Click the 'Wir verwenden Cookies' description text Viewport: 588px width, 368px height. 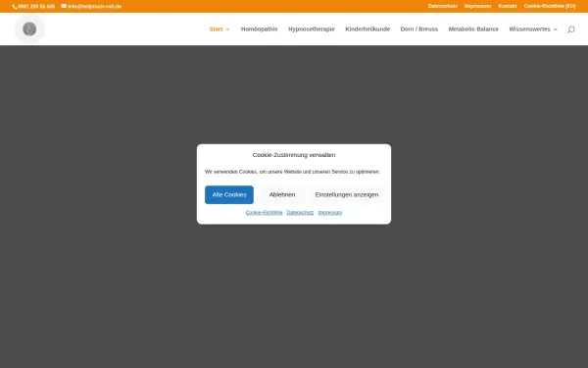click(x=292, y=172)
